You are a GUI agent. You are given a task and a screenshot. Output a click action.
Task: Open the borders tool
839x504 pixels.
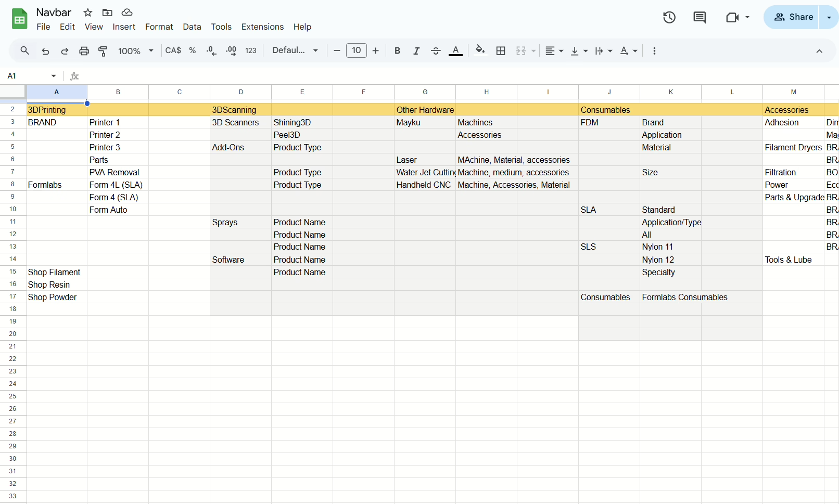click(x=501, y=51)
